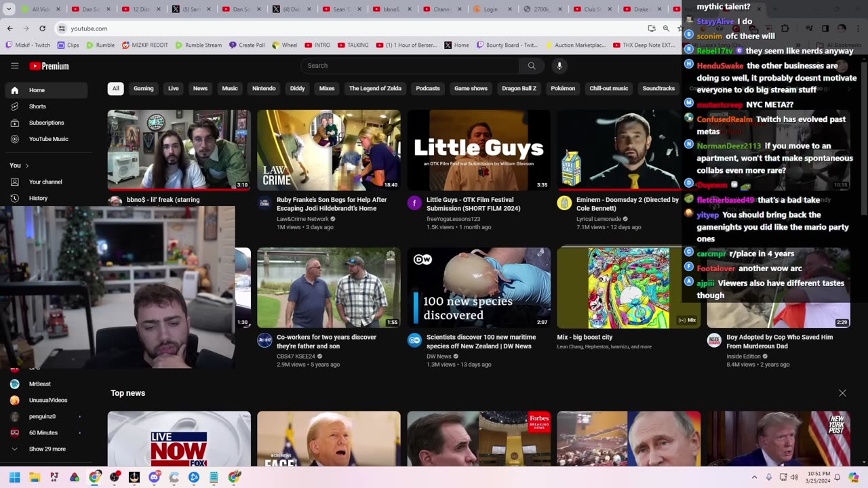Open the UnusualVideos subscription
Screen dimensions: 868x488
point(46,400)
